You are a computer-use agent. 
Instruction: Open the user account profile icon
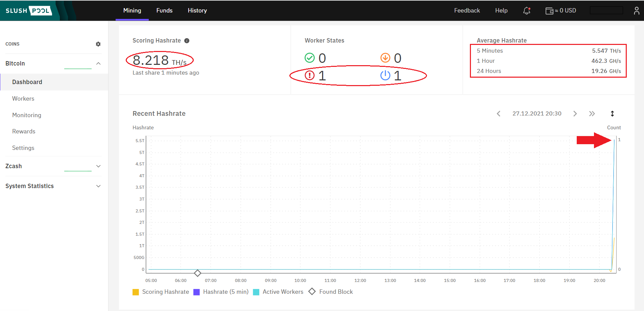tap(637, 11)
